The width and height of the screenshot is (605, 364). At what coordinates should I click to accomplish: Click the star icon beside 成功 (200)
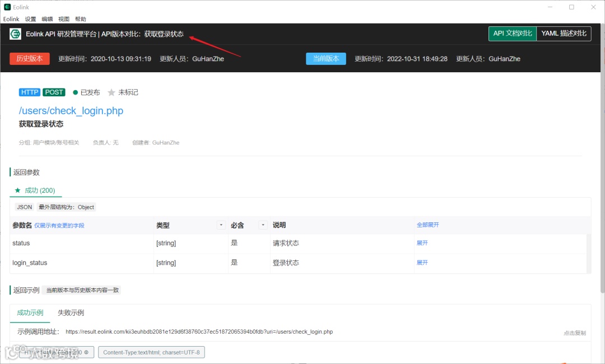point(17,190)
